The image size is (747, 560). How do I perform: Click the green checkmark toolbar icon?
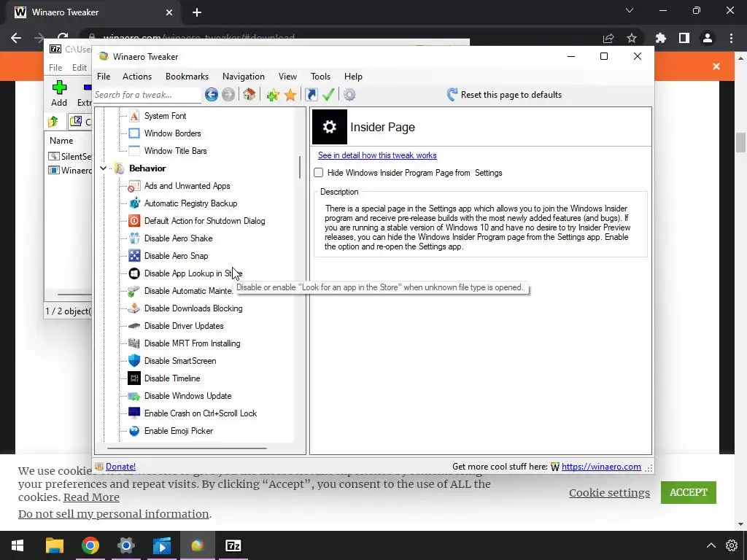(x=328, y=95)
